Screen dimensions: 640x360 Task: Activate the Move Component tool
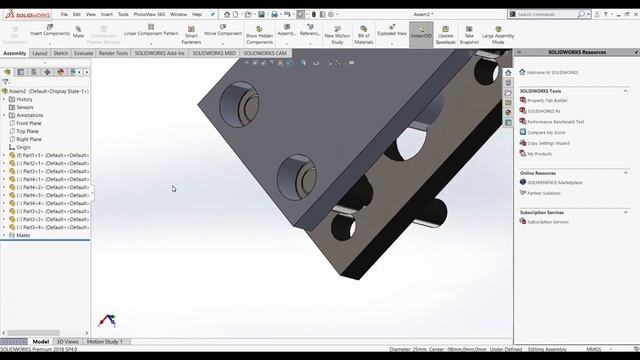coord(223,30)
